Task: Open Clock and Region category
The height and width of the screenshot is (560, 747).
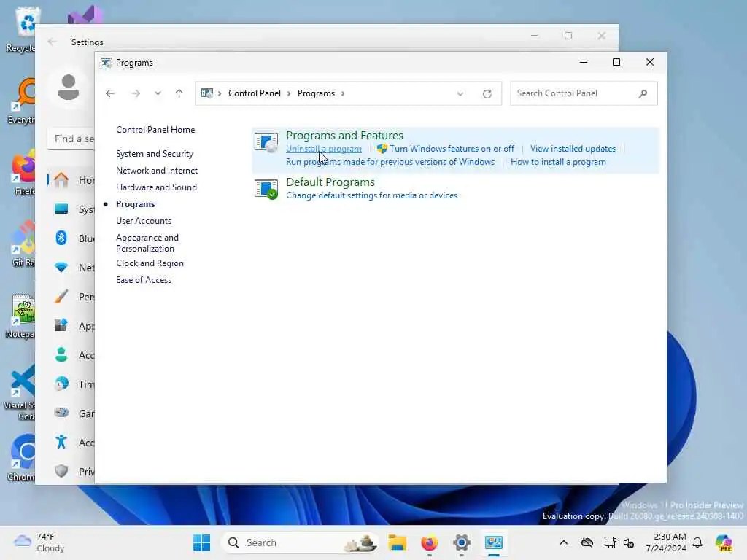Action: pos(150,263)
